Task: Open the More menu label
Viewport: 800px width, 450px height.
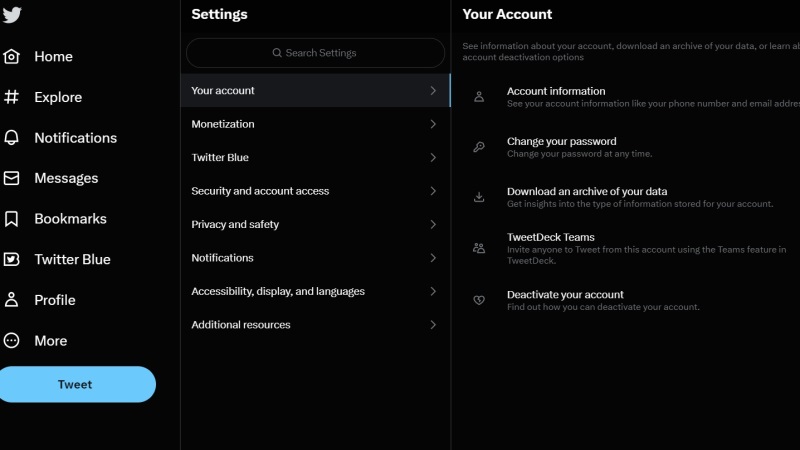Action: point(51,340)
